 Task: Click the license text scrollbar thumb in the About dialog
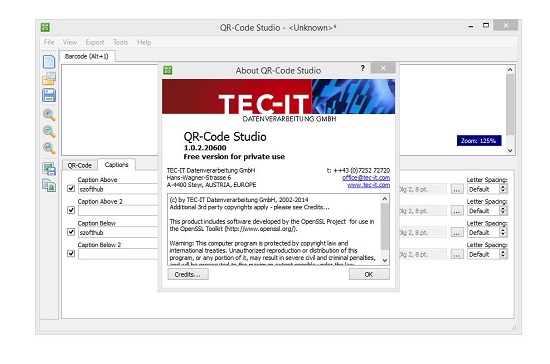coord(385,227)
